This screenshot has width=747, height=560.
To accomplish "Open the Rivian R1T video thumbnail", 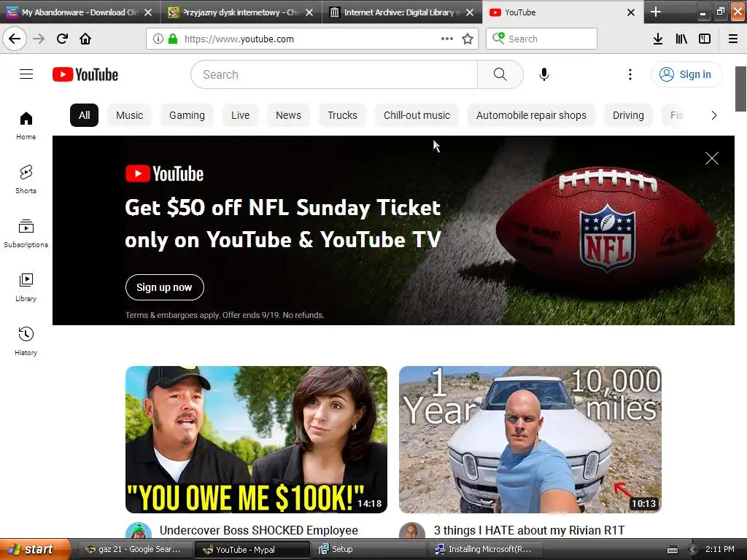I will [530, 440].
